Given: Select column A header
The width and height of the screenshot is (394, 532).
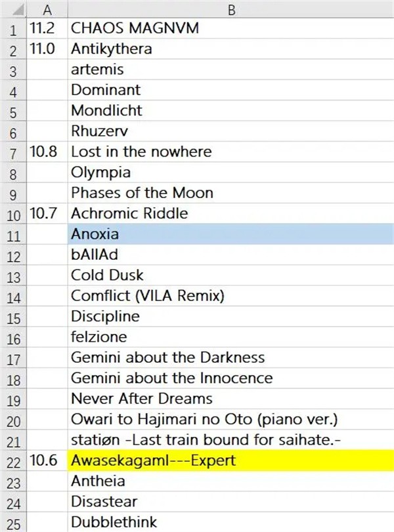Looking at the screenshot, I should coord(47,9).
